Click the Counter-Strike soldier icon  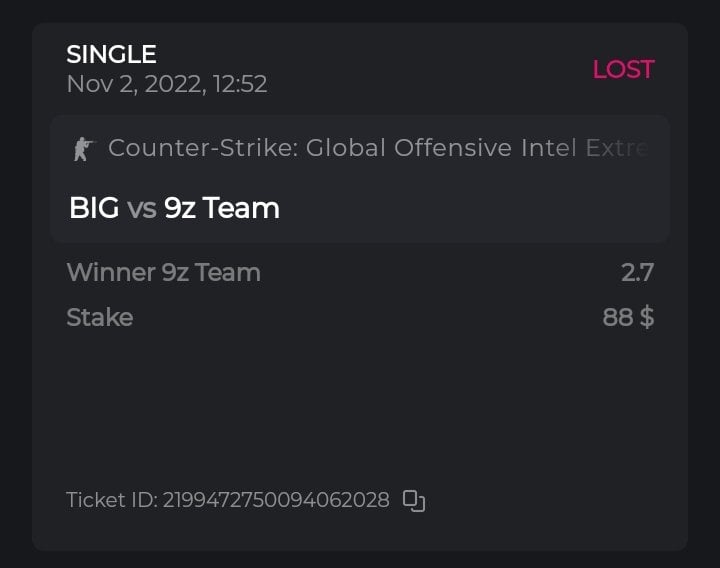82,149
